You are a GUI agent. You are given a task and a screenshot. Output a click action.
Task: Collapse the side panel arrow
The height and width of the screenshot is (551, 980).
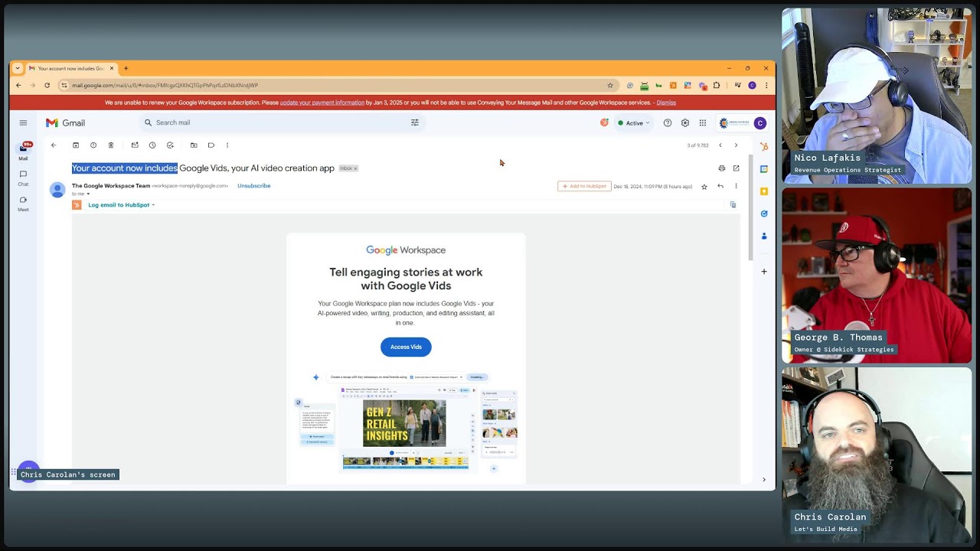click(764, 480)
